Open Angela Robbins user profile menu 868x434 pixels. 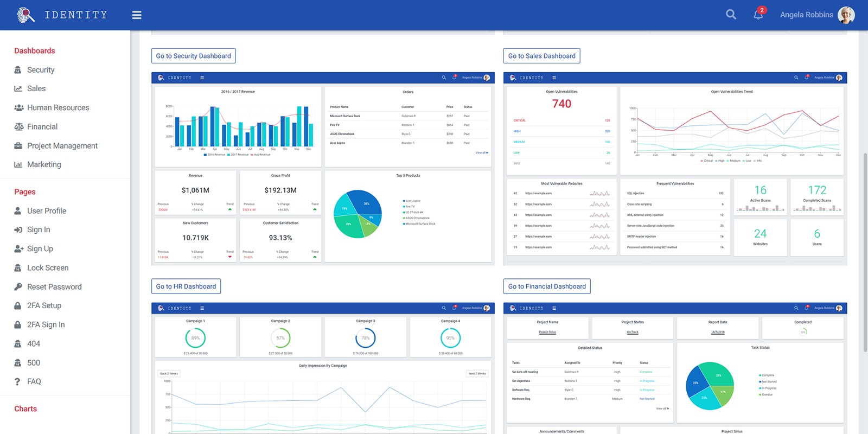click(816, 15)
